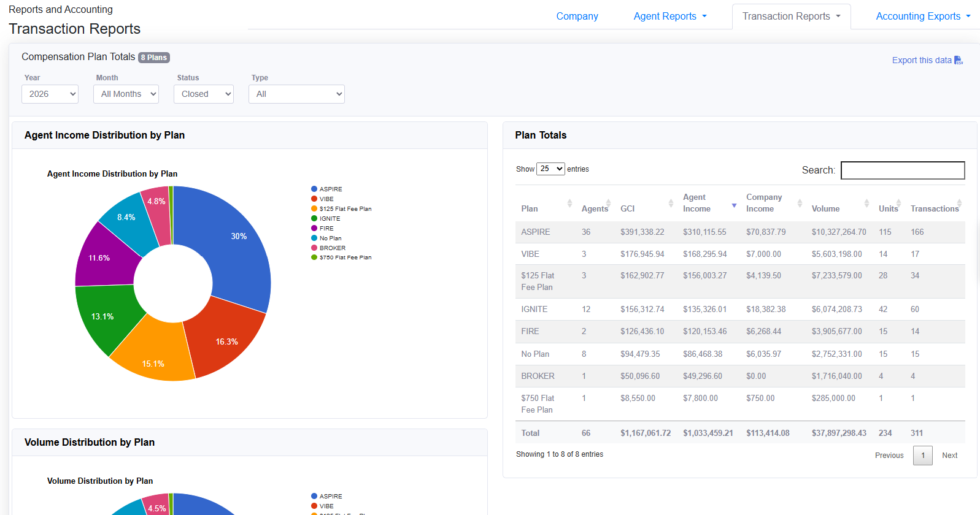Toggle ASPIRE legend dot in Agent Income chart
This screenshot has height=515, width=980.
pos(314,189)
